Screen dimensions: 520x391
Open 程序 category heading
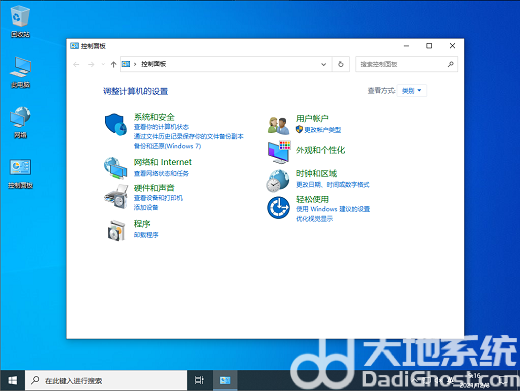click(x=142, y=224)
